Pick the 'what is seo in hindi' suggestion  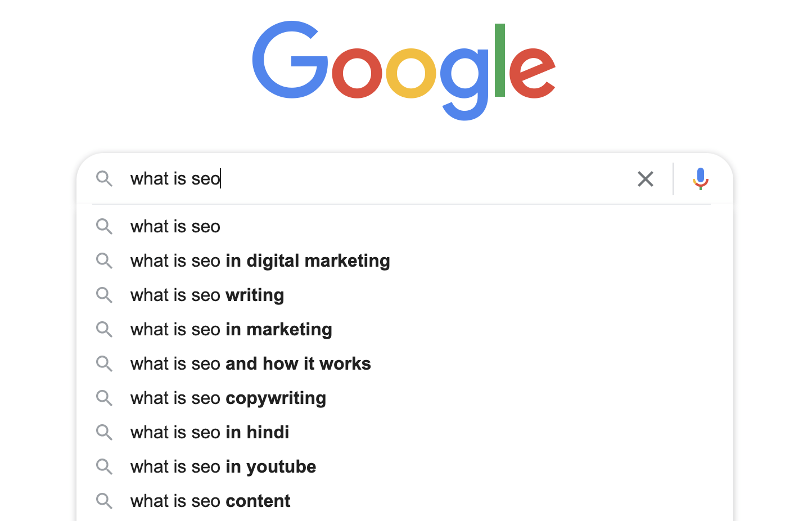[x=209, y=433]
